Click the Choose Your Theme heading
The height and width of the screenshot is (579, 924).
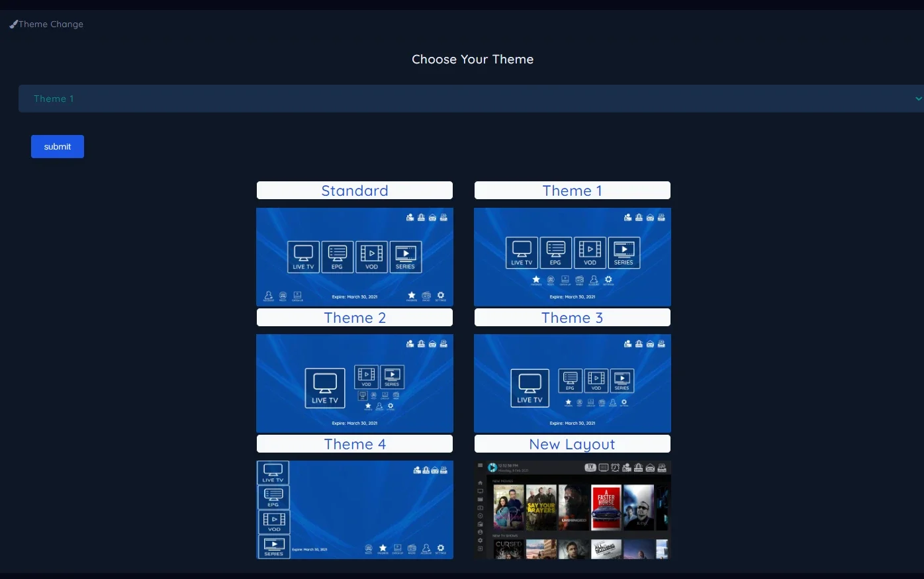(473, 60)
